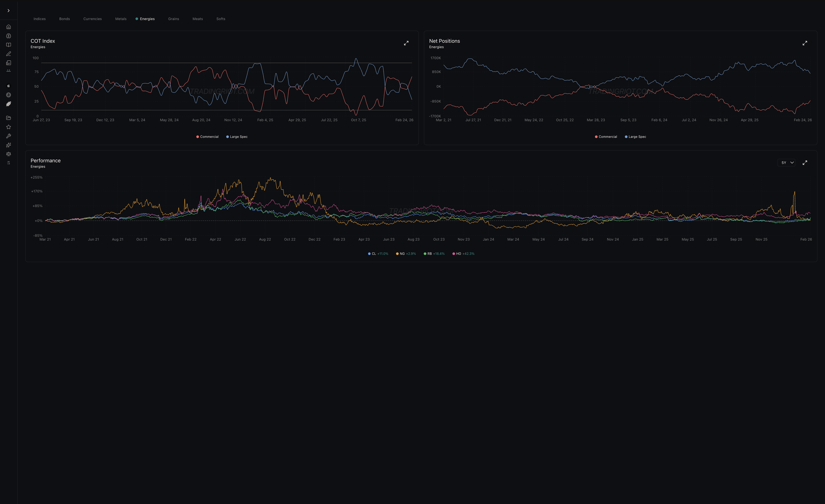Expand the Net Positions chart to fullscreen

[x=805, y=43]
